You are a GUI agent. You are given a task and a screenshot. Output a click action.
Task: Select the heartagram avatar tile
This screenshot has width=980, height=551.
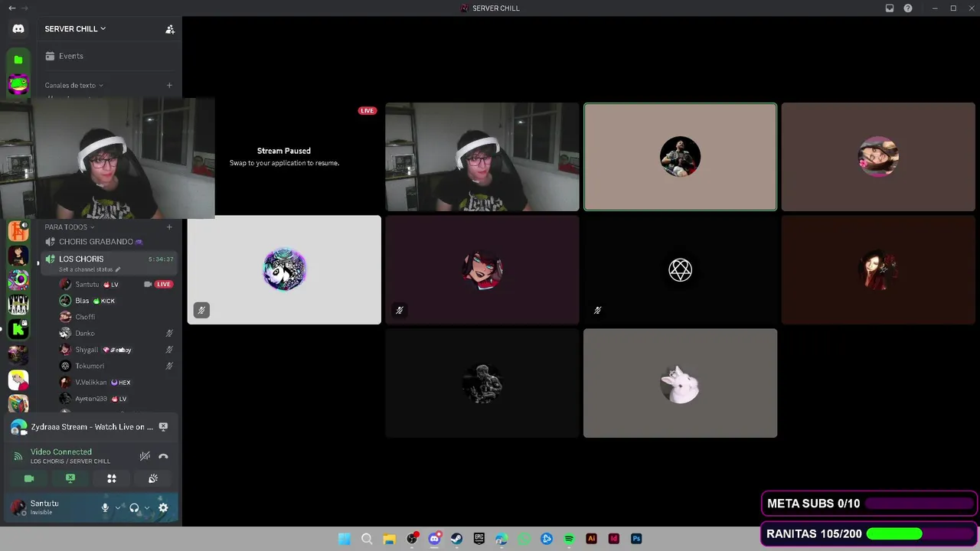tap(680, 270)
